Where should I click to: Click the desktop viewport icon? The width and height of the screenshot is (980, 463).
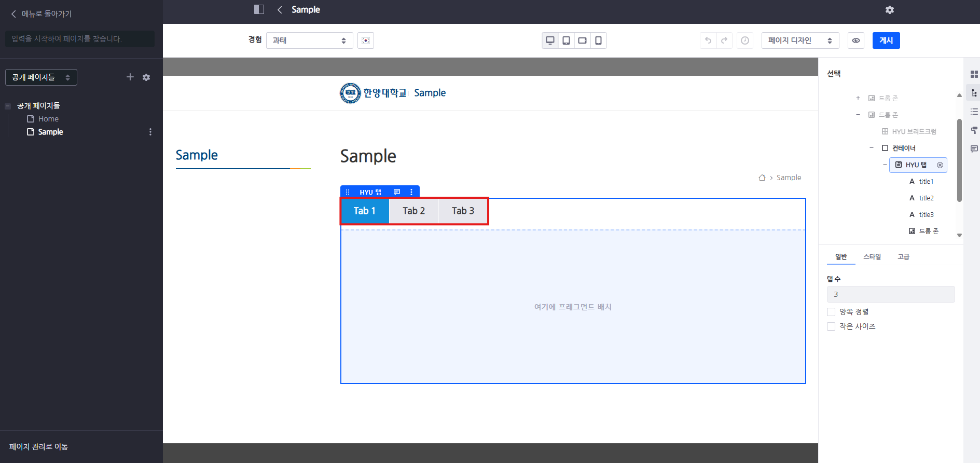coord(550,40)
